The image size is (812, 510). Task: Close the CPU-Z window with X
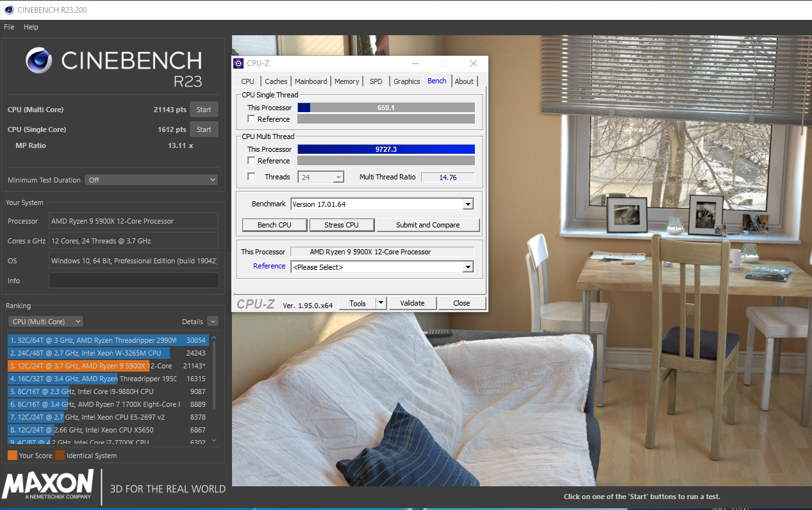click(473, 63)
